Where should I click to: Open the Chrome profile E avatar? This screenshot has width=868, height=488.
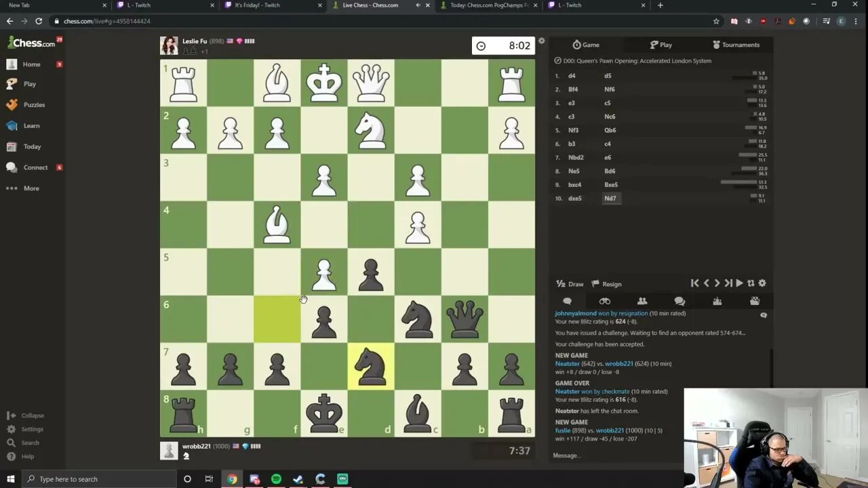(x=842, y=21)
